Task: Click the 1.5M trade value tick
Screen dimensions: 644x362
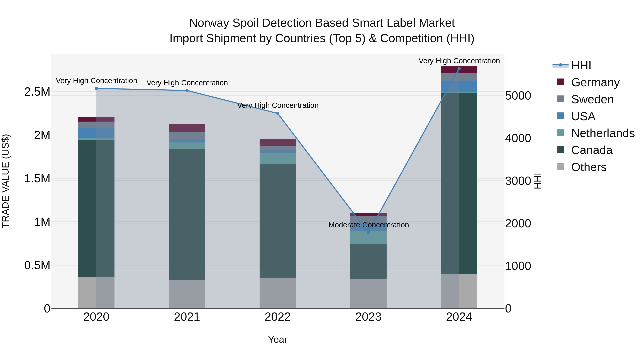Action: pyautogui.click(x=37, y=179)
